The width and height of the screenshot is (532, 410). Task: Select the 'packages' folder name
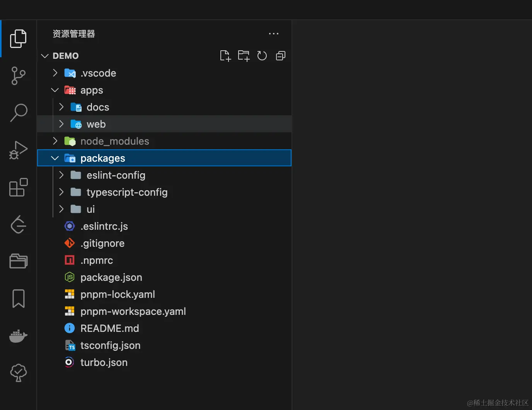coord(103,158)
